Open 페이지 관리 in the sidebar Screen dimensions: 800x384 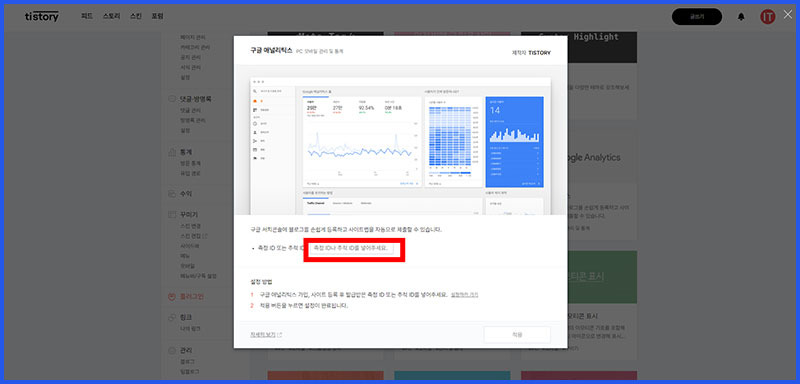click(193, 37)
